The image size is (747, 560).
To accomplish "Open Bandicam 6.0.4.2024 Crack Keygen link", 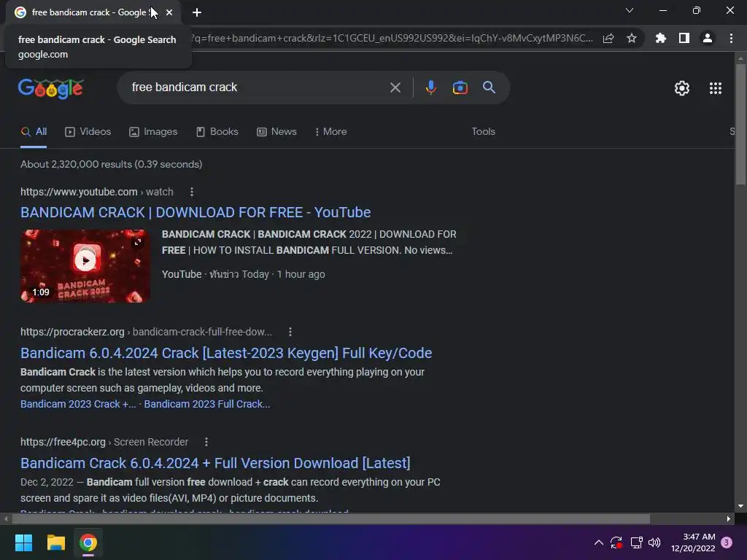I will coord(226,353).
